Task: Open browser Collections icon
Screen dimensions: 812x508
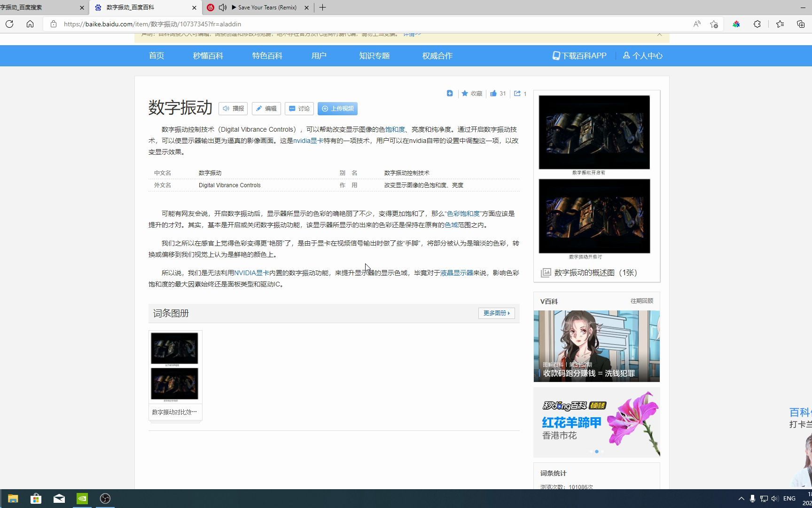Action: (x=801, y=24)
